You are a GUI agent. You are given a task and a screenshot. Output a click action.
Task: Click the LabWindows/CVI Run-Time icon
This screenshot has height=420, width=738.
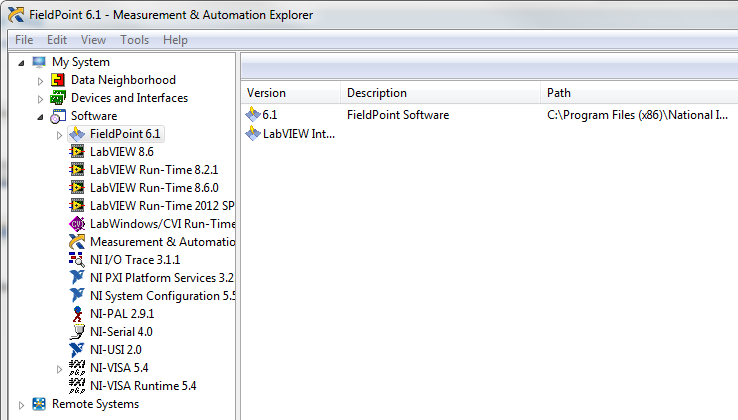coord(77,224)
